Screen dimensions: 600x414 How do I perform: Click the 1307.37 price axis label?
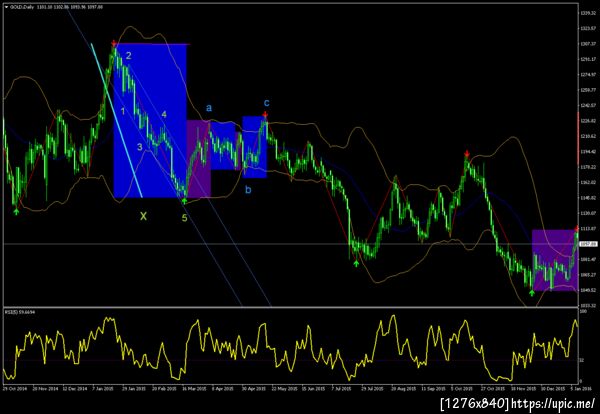(588, 44)
